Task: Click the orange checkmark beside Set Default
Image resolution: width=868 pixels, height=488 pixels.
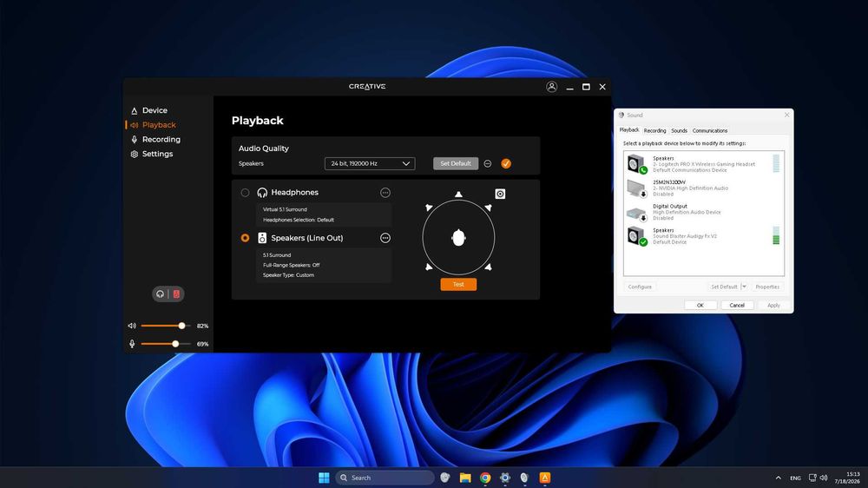Action: click(x=506, y=163)
